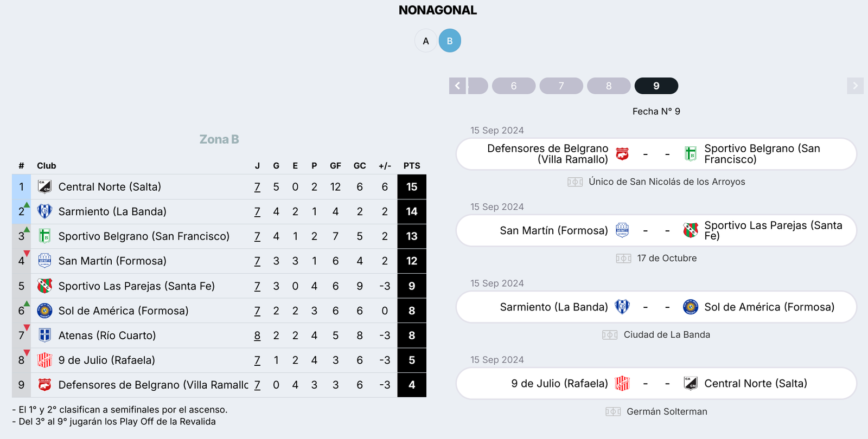Click Sportivo Belgrano crest in standings table
Screen dimensions: 868x439
pyautogui.click(x=44, y=236)
